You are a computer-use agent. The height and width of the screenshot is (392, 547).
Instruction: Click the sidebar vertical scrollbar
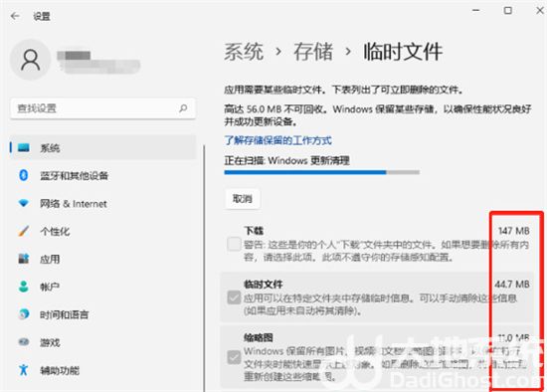coord(204,268)
